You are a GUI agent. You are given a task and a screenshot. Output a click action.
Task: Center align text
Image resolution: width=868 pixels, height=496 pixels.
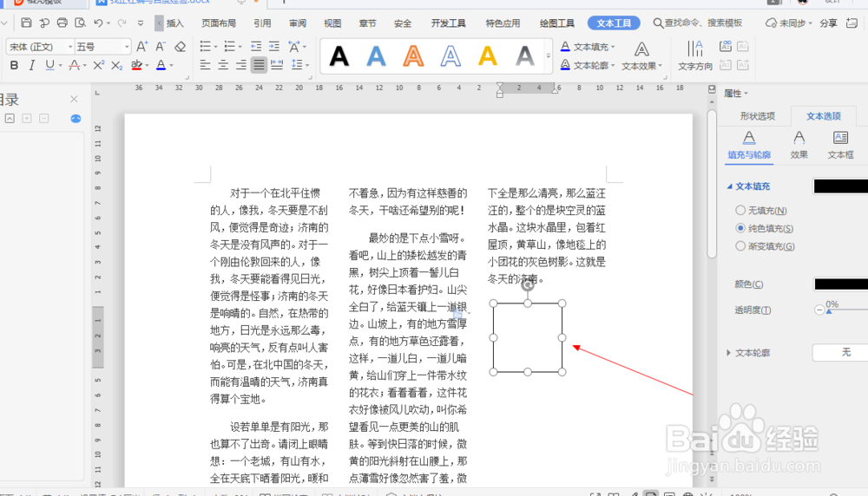[223, 65]
